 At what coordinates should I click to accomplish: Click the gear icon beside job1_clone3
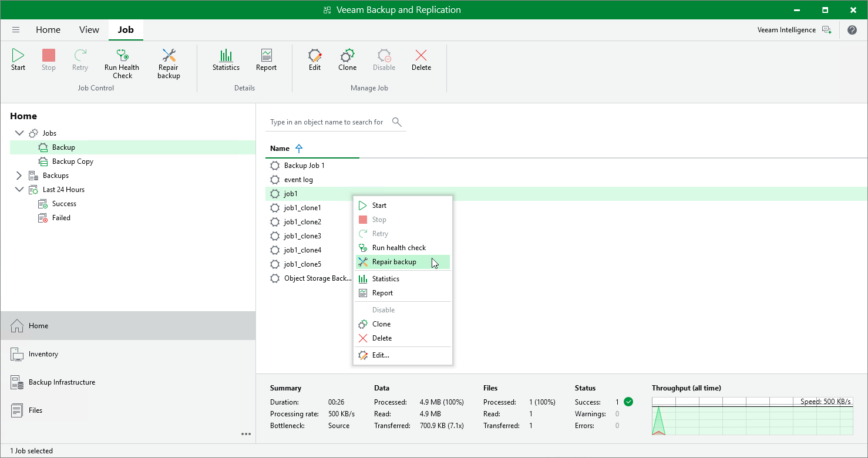click(x=274, y=236)
